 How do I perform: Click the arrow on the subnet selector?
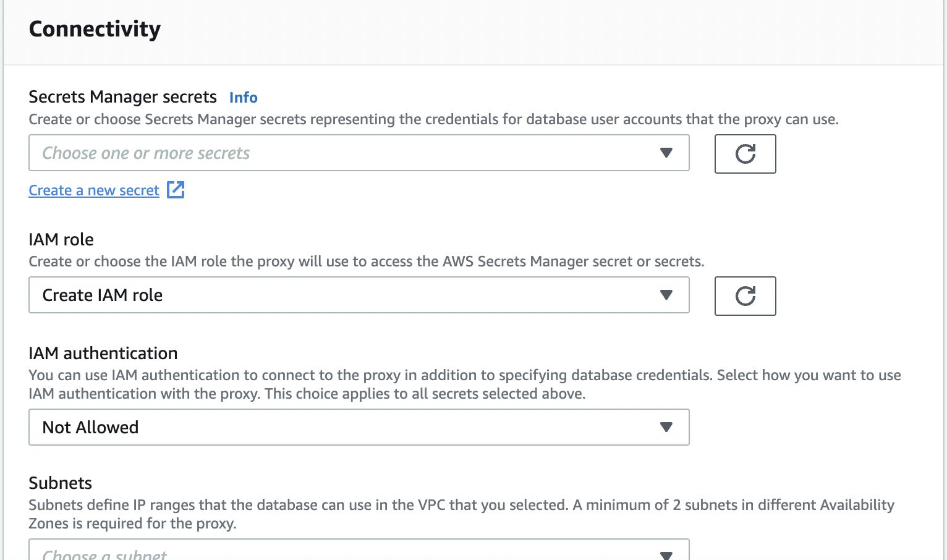pyautogui.click(x=666, y=554)
